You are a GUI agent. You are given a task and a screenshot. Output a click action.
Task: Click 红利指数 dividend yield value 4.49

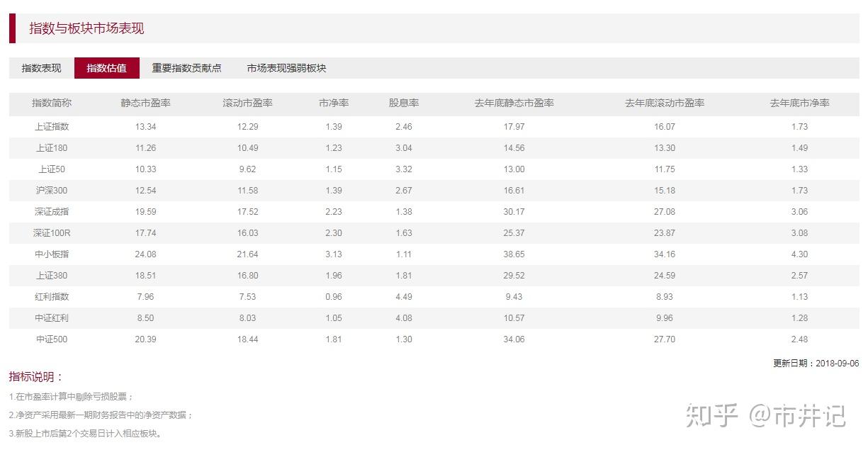404,297
